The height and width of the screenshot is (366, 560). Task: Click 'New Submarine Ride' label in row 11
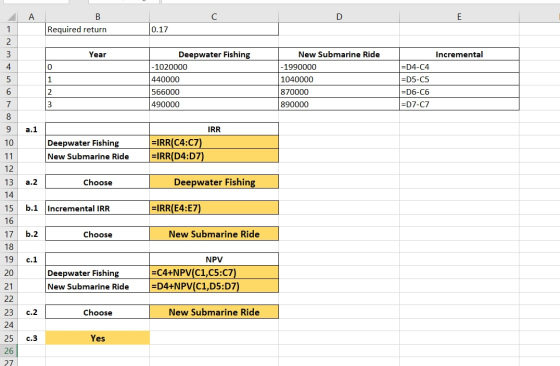coord(98,156)
